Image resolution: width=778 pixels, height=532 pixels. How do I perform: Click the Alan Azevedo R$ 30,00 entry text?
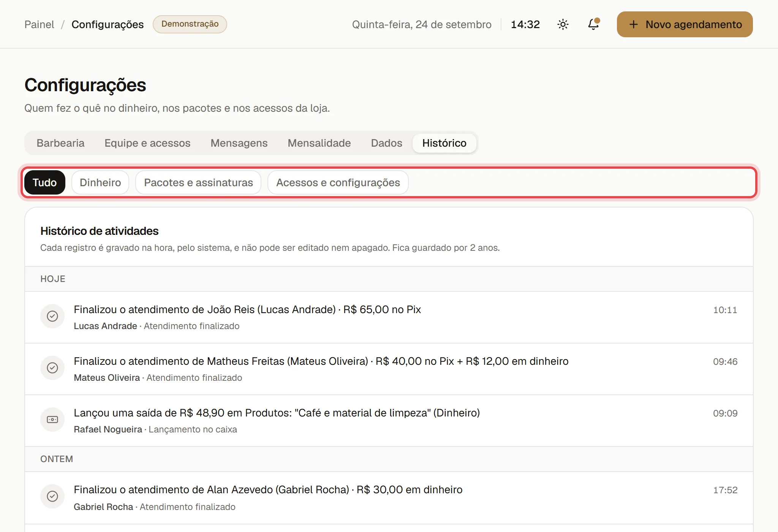click(268, 489)
